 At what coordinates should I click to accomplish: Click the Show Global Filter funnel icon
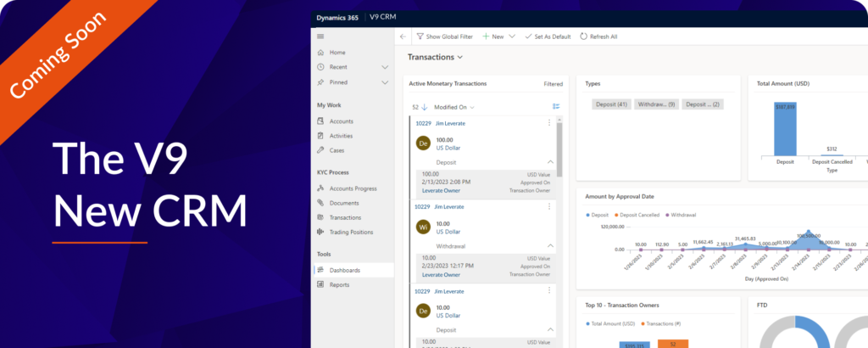point(418,36)
